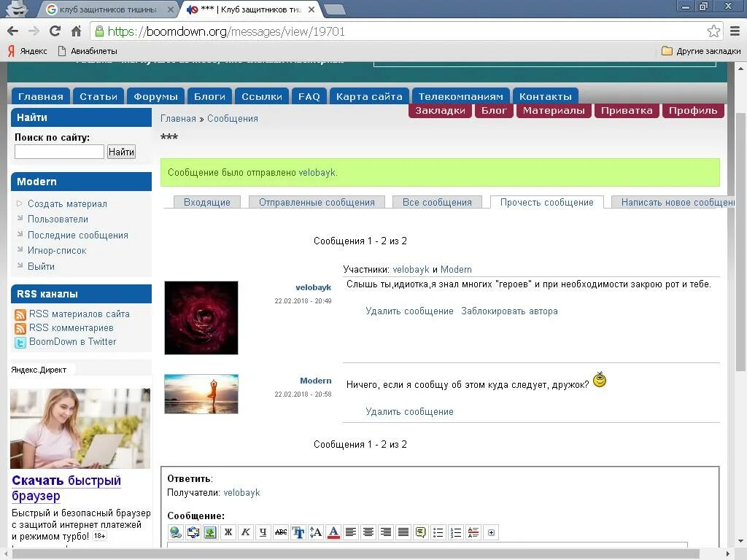Open Создать материал in the Modern menu
The image size is (747, 560).
coord(67,204)
